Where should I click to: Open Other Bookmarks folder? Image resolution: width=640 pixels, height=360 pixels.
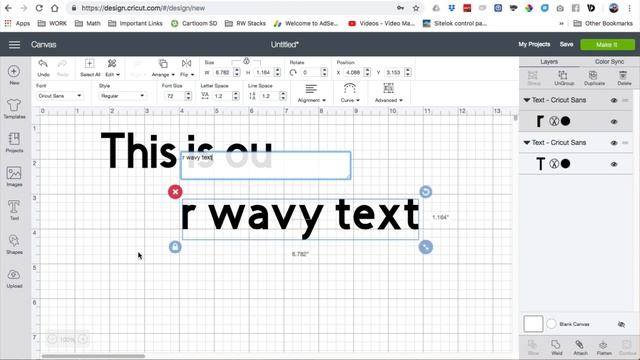point(603,23)
